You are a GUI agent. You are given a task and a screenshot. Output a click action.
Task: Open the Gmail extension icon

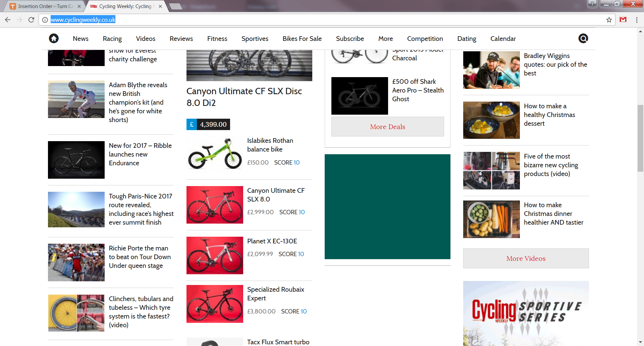[x=623, y=20]
